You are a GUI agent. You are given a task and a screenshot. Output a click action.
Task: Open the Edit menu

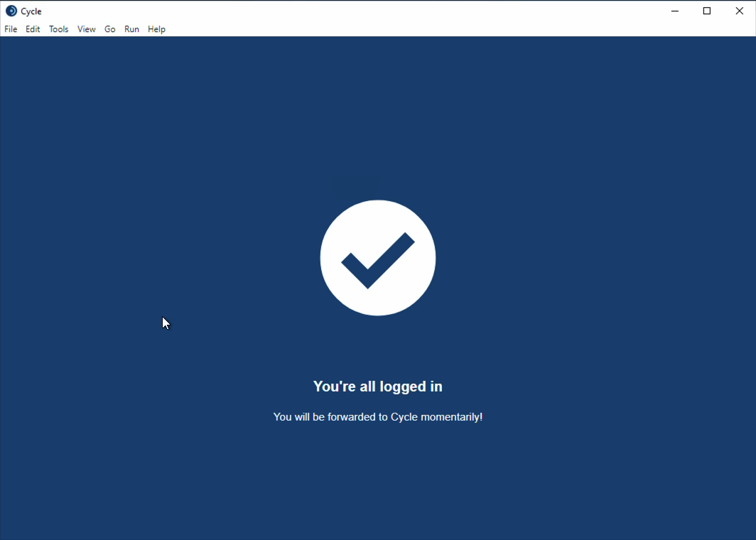pyautogui.click(x=33, y=29)
